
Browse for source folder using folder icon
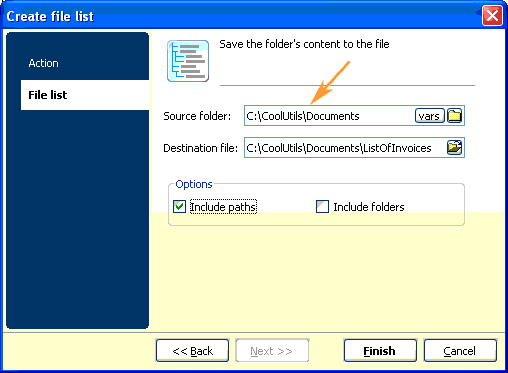click(x=454, y=116)
